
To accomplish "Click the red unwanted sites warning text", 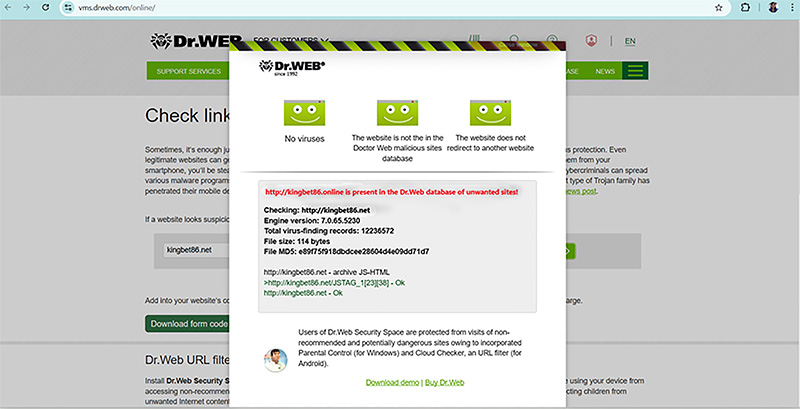I will tap(392, 192).
